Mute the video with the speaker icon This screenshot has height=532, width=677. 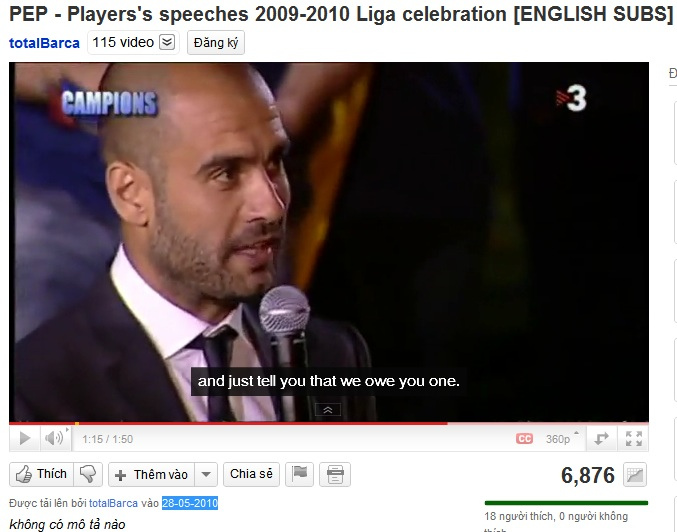54,439
